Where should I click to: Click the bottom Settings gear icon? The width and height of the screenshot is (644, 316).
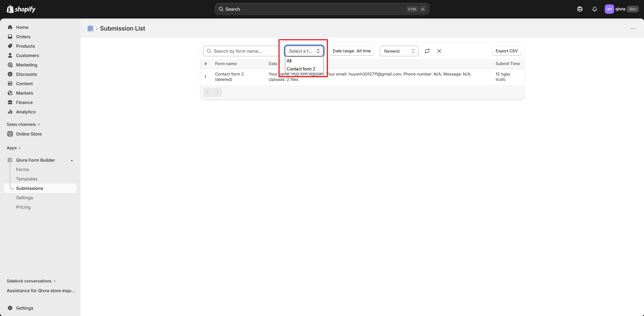click(10, 308)
